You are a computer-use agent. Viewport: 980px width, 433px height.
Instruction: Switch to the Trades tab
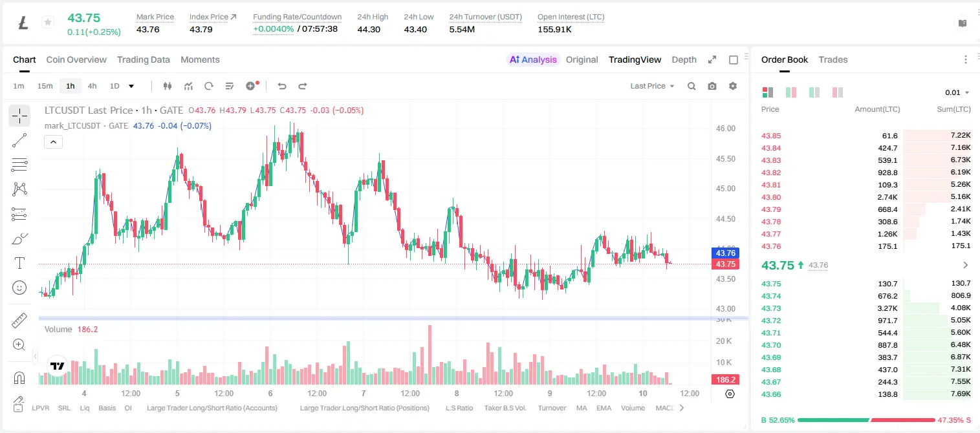click(x=833, y=59)
